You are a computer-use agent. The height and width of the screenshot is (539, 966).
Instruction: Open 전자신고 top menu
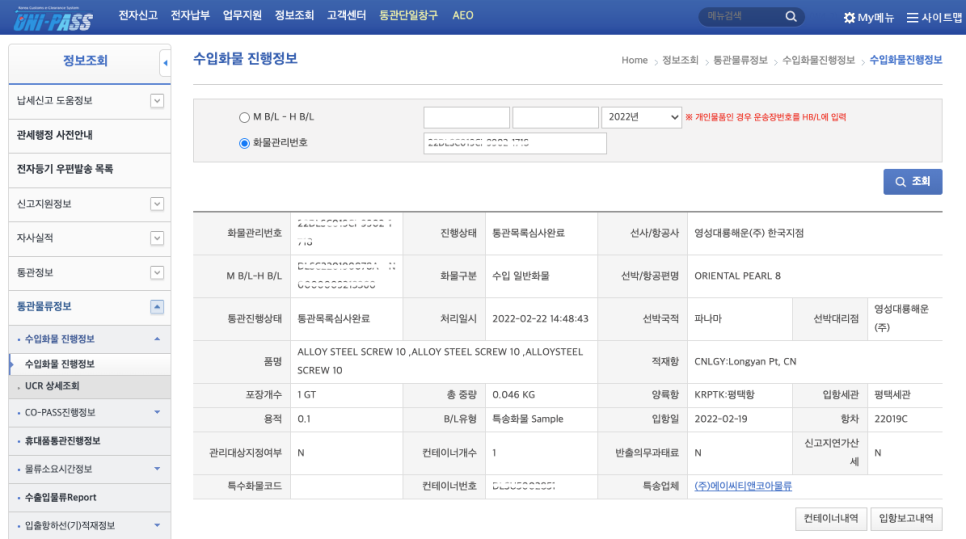point(138,15)
